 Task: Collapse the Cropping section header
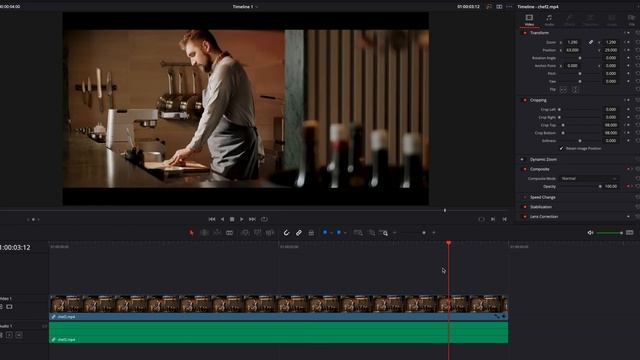538,100
